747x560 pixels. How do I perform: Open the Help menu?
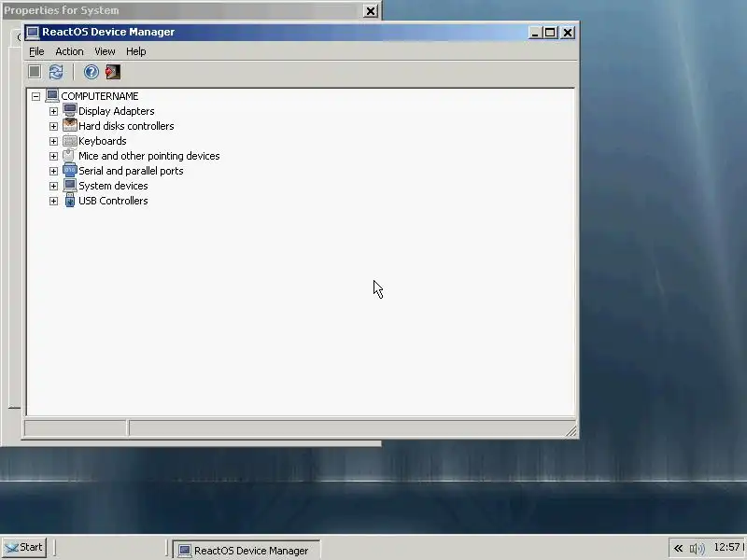(x=135, y=51)
